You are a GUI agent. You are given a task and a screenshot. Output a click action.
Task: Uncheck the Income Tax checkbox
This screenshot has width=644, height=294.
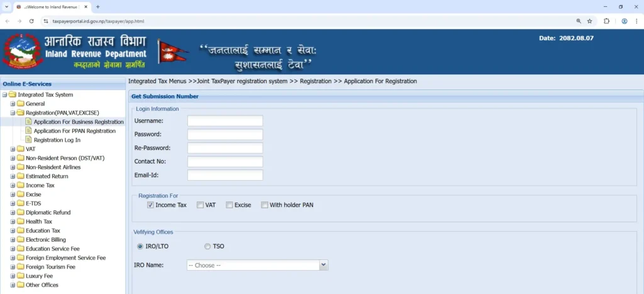pos(150,205)
